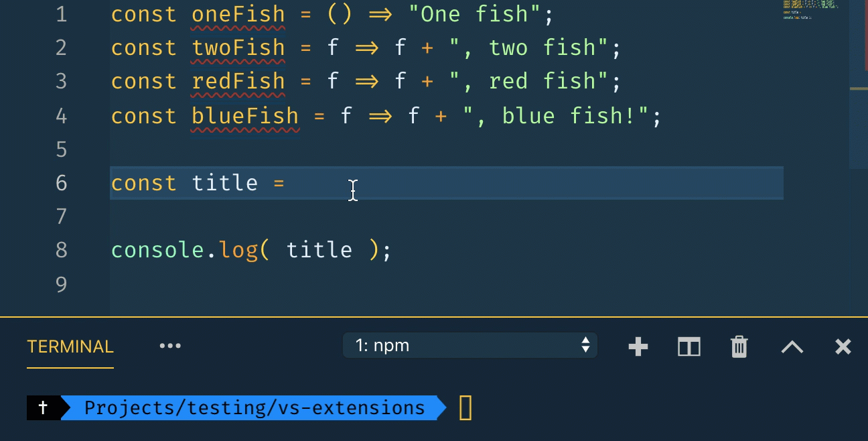Viewport: 868px width, 441px height.
Task: Kill the terminal using the trash icon
Action: tap(739, 346)
